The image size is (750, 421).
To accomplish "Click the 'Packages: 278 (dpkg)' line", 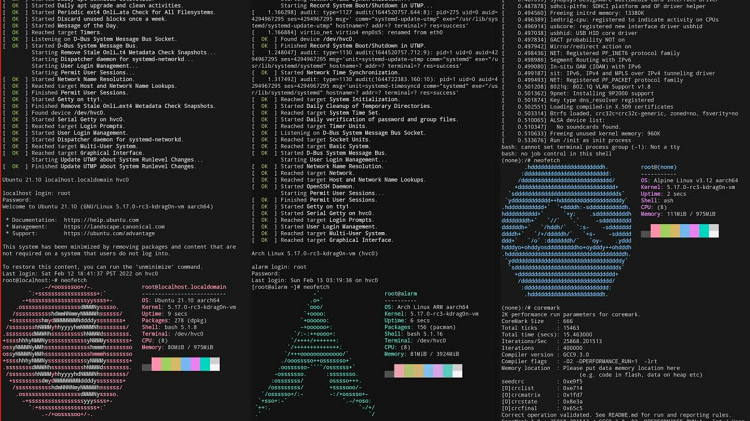I will (174, 321).
